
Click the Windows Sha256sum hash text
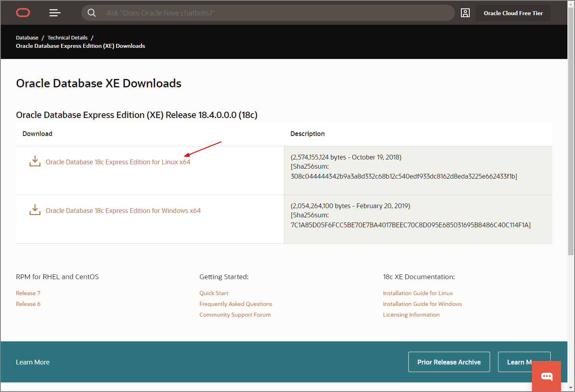410,225
